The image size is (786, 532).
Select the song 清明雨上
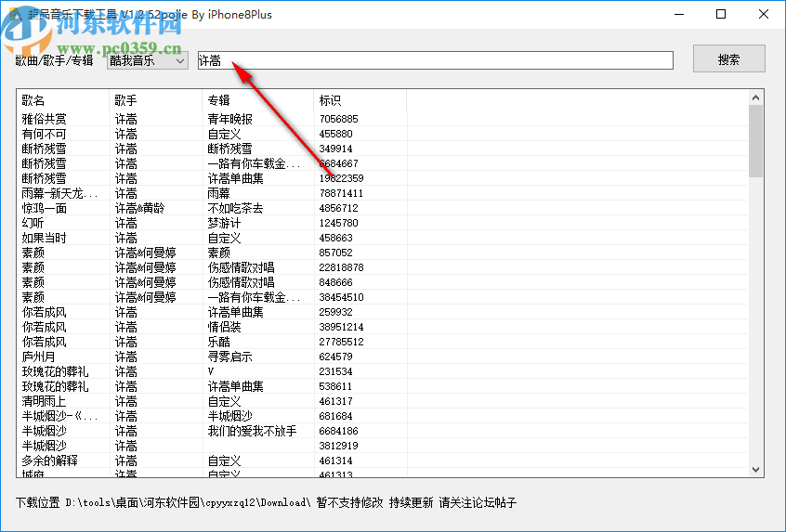coord(44,401)
